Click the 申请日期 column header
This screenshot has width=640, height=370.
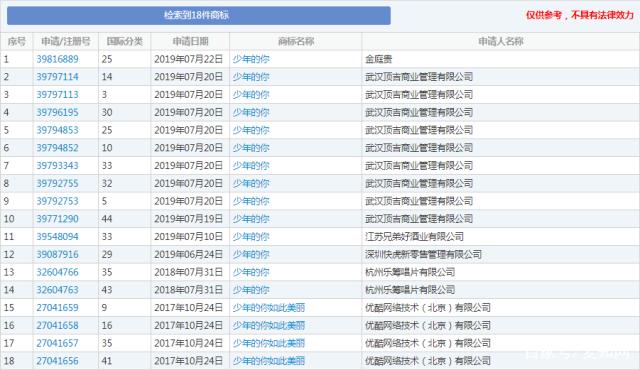pyautogui.click(x=190, y=41)
